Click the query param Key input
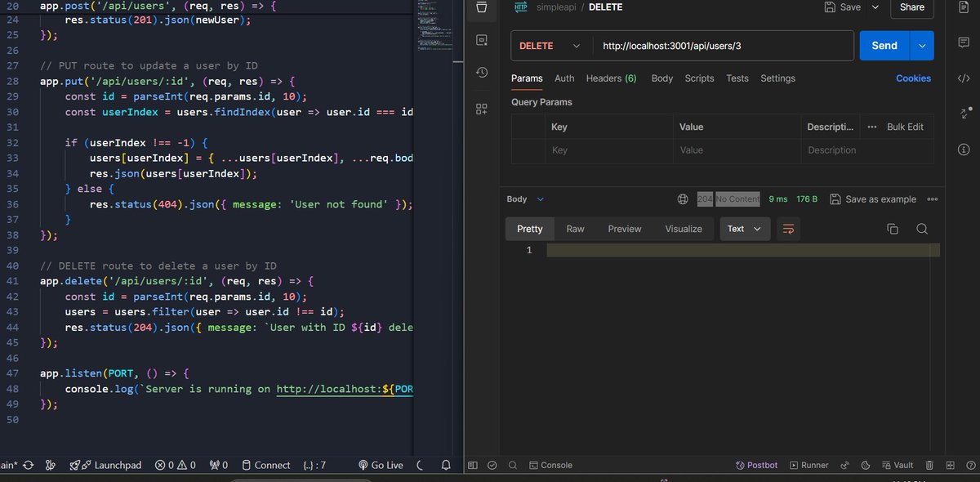 coord(608,150)
